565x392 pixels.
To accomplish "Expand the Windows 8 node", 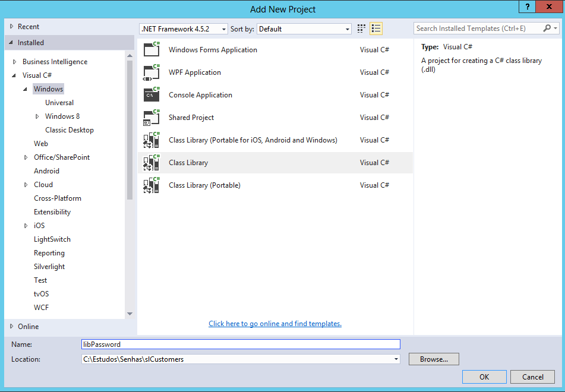I will coord(37,116).
